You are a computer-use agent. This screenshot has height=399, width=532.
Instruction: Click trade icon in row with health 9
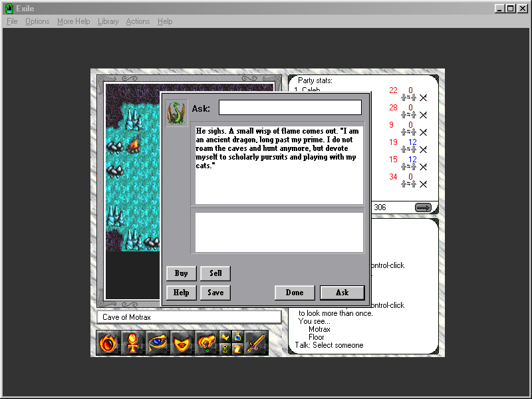(408, 132)
